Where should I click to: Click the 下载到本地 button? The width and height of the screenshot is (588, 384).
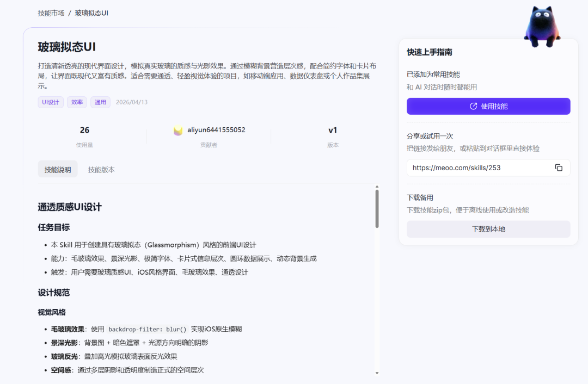pos(488,229)
